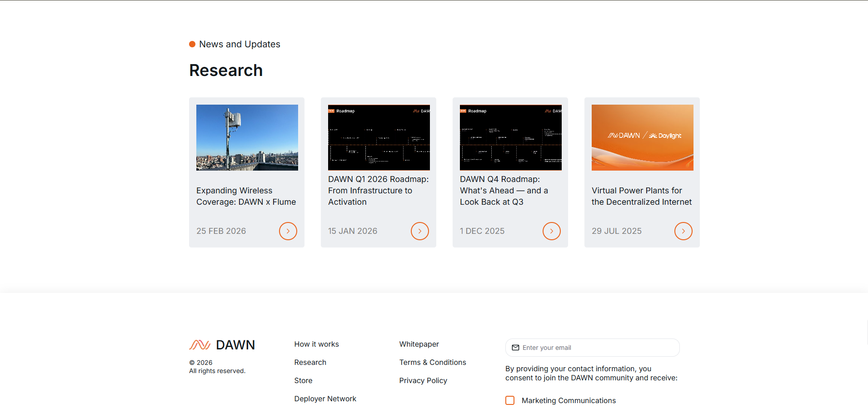Viewport: 868px width, 414px height.
Task: Click the envelope icon in email field
Action: click(515, 348)
